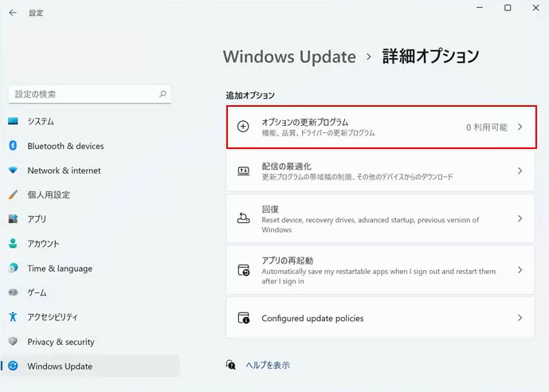This screenshot has width=549, height=392.
Task: Click the Reset device, recovery drives description
Action: click(x=371, y=225)
